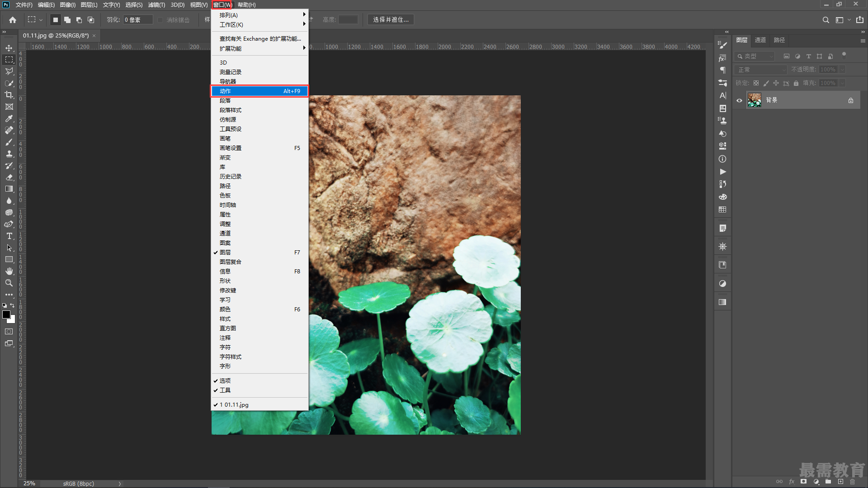Select the Eraser tool

(x=9, y=177)
